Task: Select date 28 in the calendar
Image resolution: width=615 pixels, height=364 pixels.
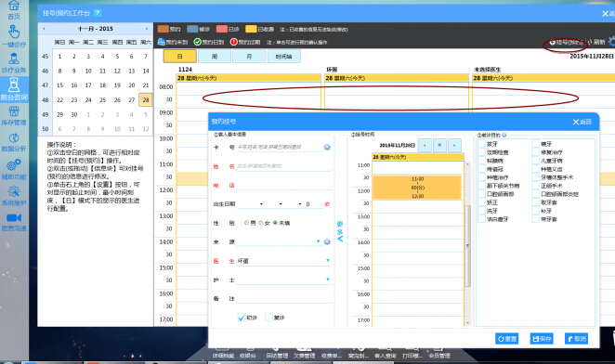Action: tap(146, 99)
